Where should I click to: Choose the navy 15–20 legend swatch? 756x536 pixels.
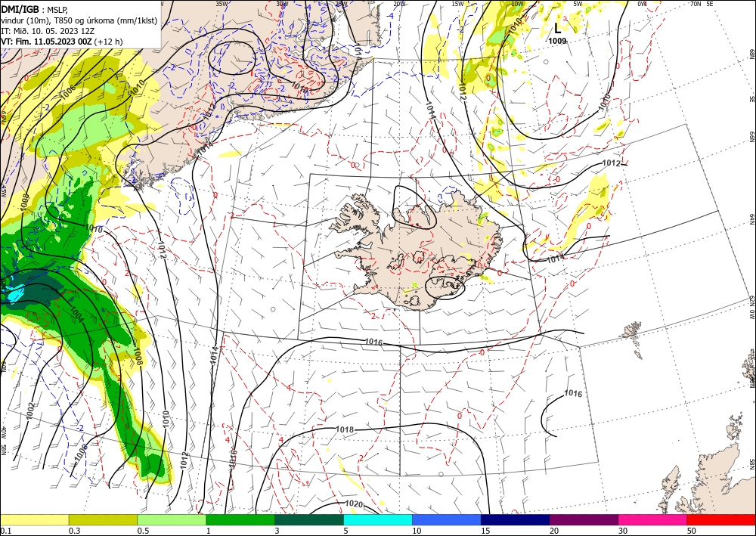tap(515, 519)
